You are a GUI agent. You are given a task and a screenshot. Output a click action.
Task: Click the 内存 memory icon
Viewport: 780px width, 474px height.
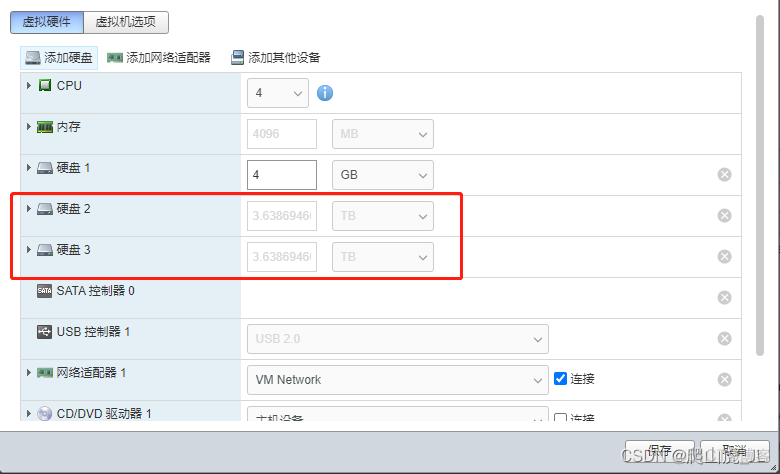(45, 127)
